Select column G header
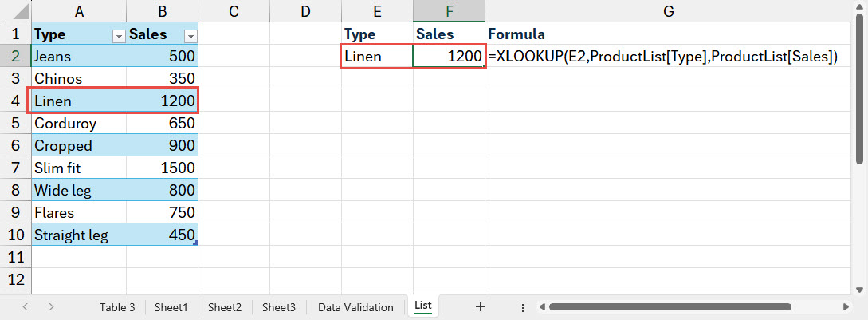Image resolution: width=868 pixels, height=320 pixels. (x=668, y=11)
